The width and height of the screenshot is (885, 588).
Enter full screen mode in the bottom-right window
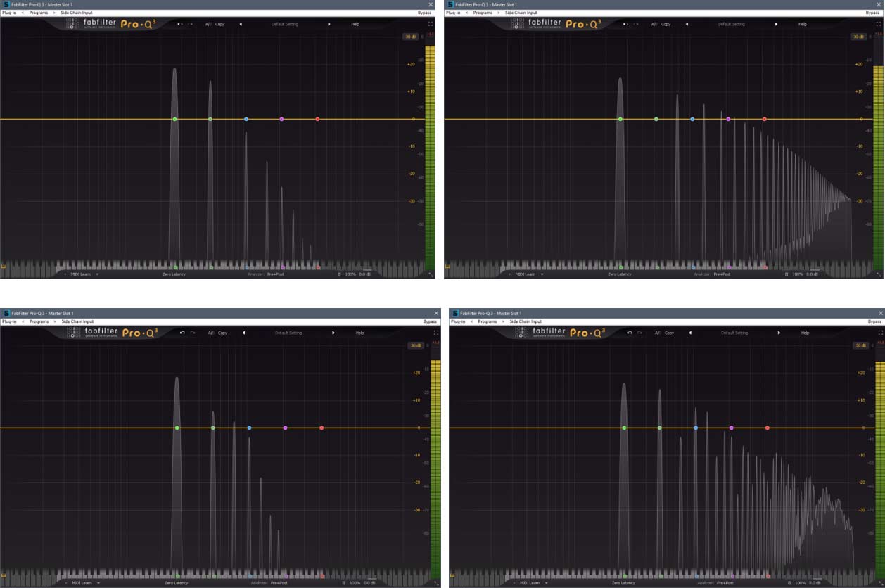[x=881, y=333]
